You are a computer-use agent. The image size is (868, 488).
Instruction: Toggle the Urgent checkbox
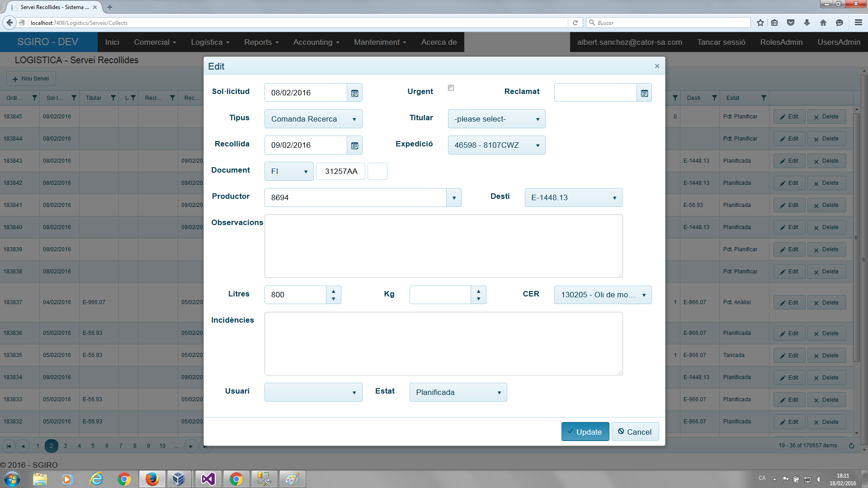pos(451,88)
